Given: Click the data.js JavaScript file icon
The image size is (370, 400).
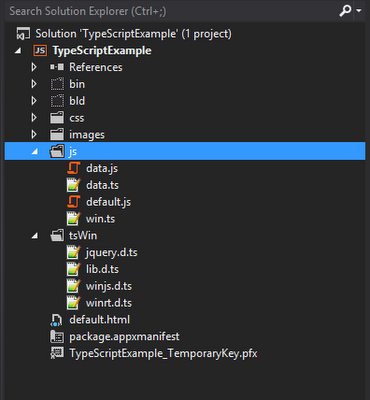Looking at the screenshot, I should [74, 168].
